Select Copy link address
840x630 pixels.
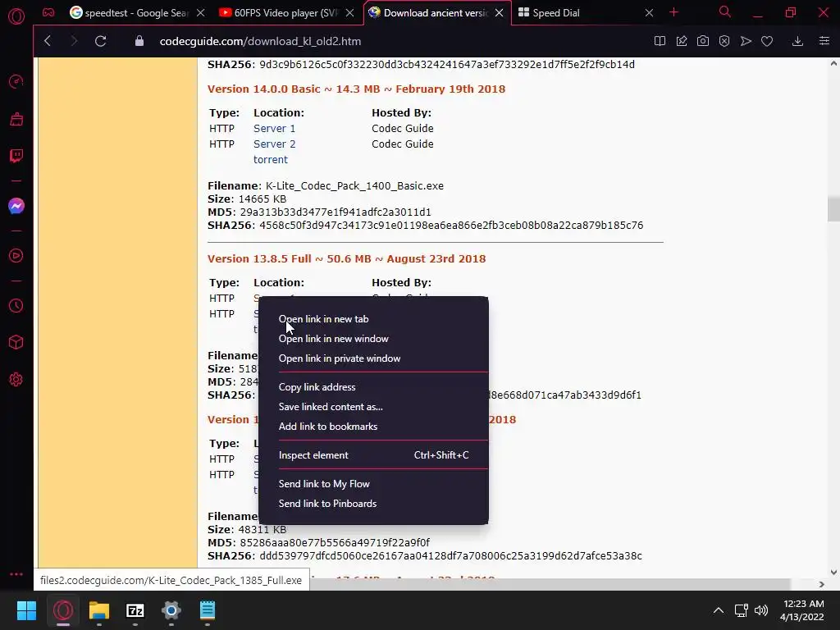point(373,387)
